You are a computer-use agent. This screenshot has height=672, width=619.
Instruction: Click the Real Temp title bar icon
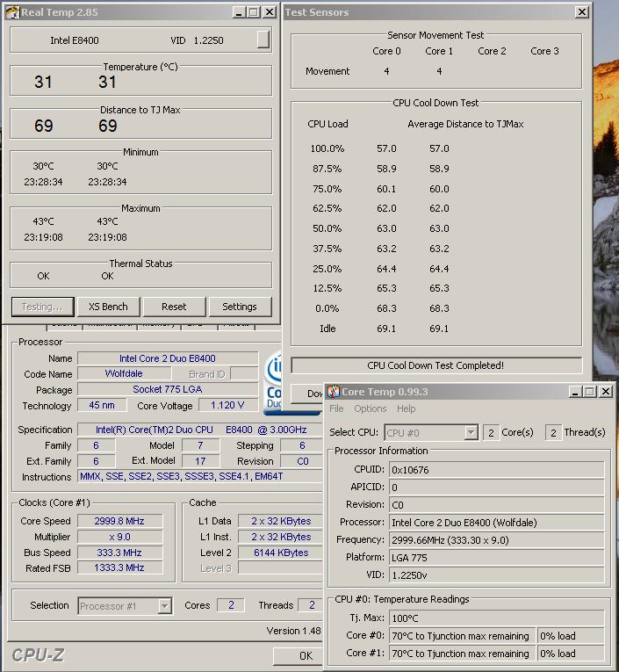[12, 12]
